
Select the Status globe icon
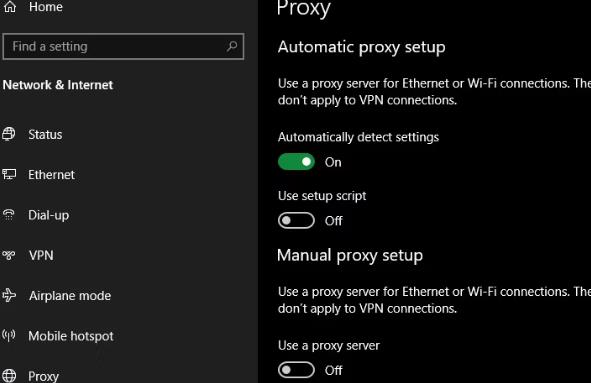click(x=9, y=134)
